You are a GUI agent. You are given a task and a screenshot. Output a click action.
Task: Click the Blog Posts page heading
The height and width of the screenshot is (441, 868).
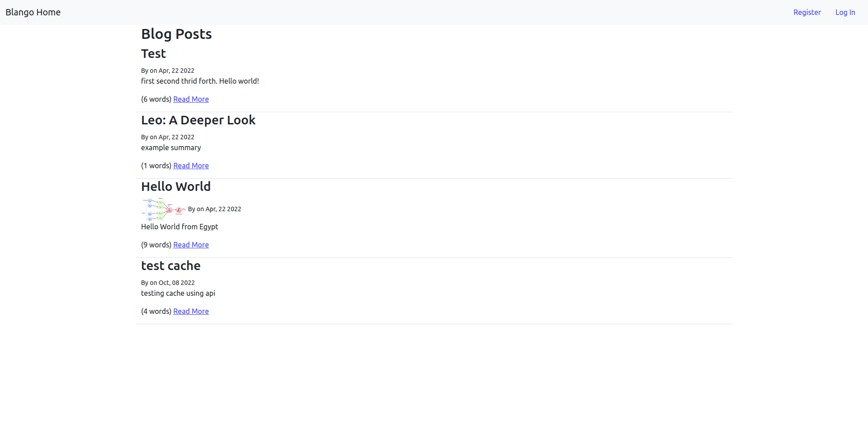tap(176, 34)
